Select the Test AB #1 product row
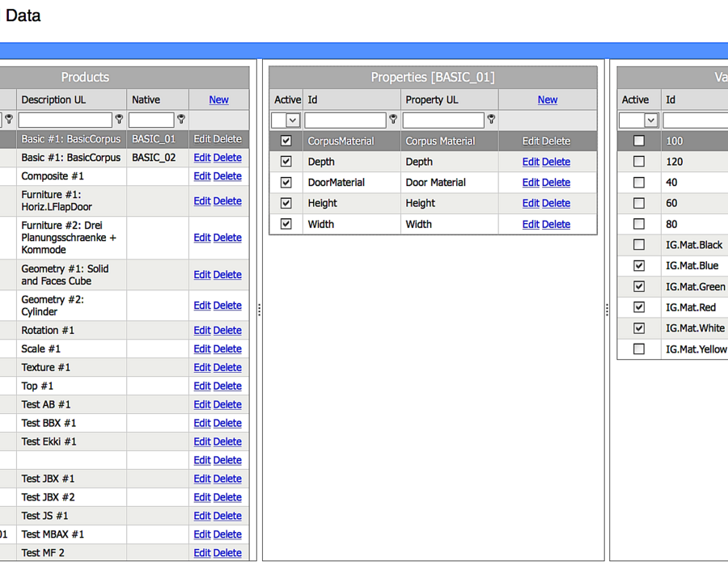728x566 pixels. (125, 404)
